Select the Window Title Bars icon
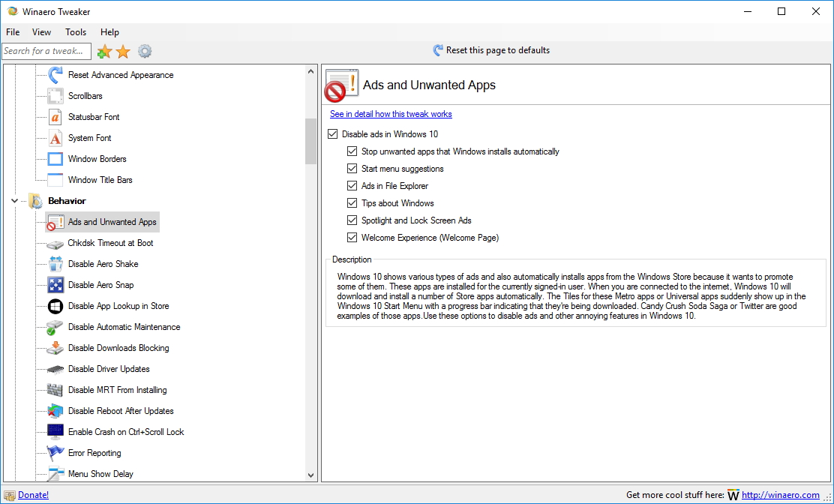Viewport: 834px width, 504px height. pyautogui.click(x=55, y=180)
